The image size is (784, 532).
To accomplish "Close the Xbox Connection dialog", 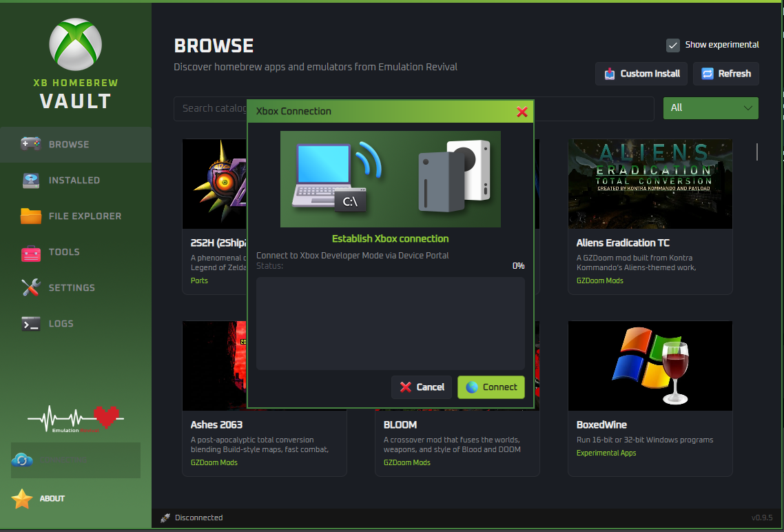I will coord(522,112).
